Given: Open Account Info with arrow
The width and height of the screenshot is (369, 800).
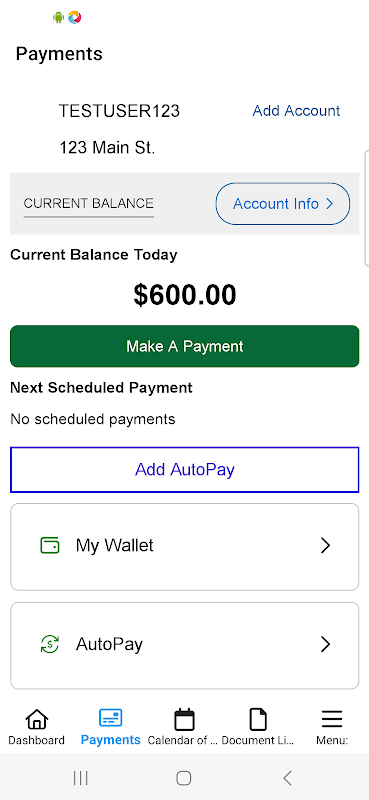Looking at the screenshot, I should pos(283,204).
